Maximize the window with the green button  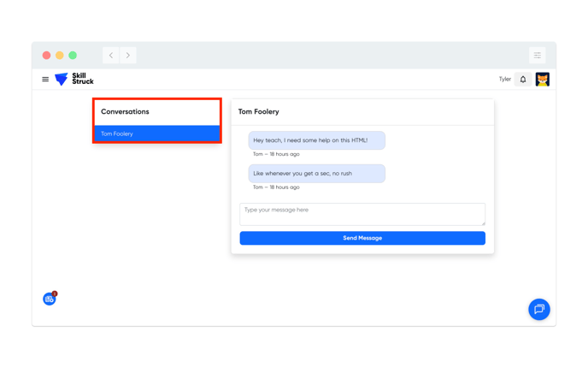tap(73, 56)
